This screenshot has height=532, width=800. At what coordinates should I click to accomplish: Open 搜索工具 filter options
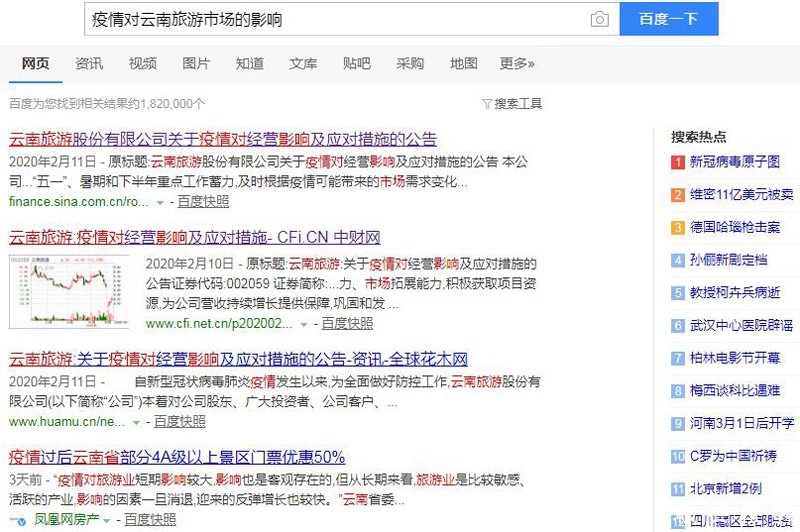(x=512, y=104)
